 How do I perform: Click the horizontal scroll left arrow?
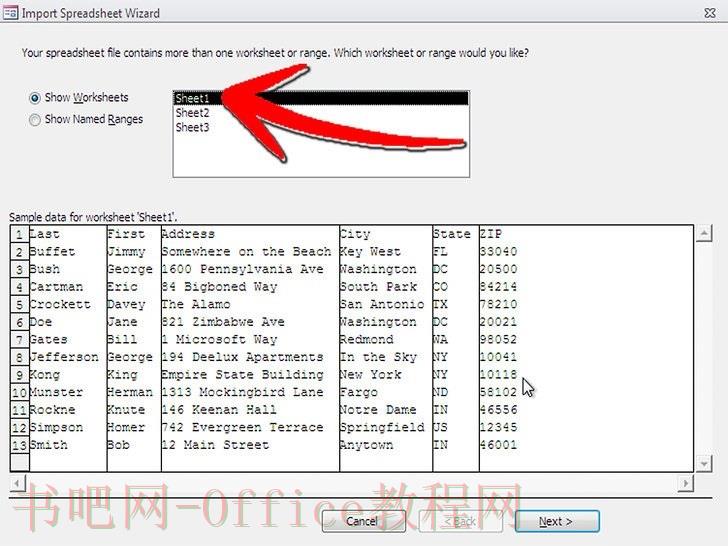coord(17,483)
